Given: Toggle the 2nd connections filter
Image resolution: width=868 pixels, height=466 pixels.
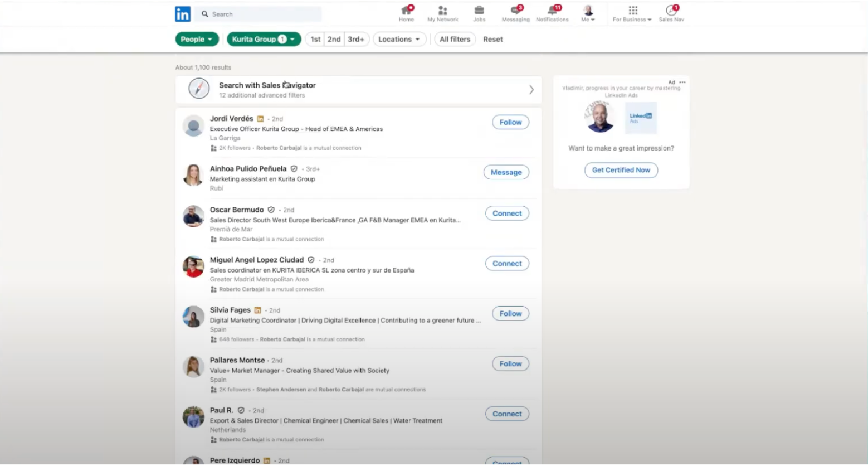Looking at the screenshot, I should point(334,39).
